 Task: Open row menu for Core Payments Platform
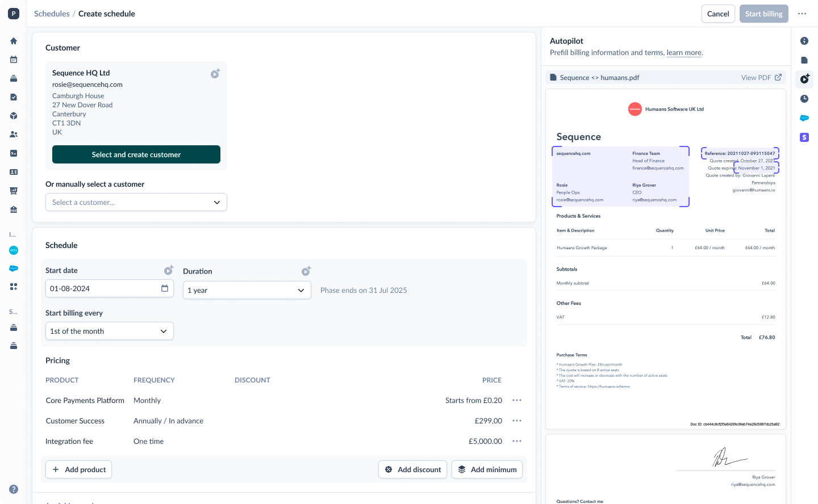(517, 400)
